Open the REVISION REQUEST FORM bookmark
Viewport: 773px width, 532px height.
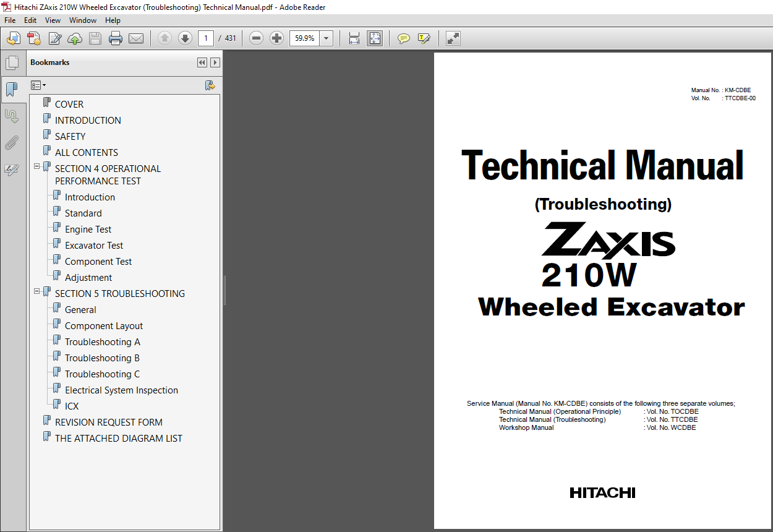[x=109, y=423]
